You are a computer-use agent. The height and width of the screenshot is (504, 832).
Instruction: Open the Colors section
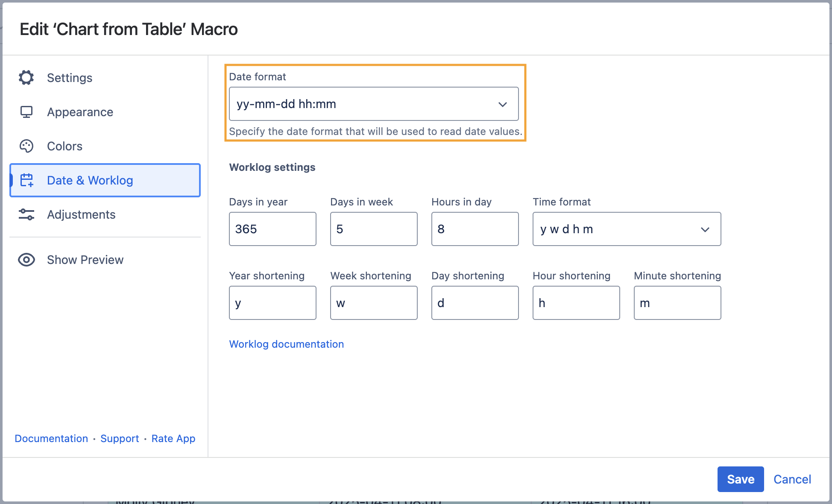[x=64, y=146]
